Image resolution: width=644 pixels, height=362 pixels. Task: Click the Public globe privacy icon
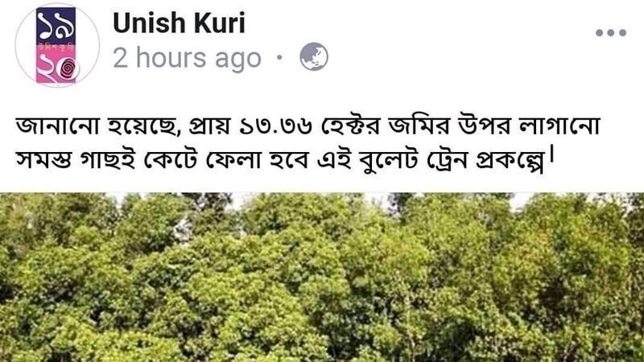click(x=314, y=56)
